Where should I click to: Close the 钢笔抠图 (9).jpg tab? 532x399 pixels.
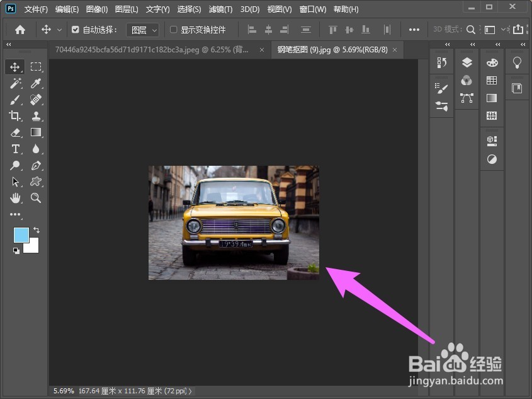[395, 50]
